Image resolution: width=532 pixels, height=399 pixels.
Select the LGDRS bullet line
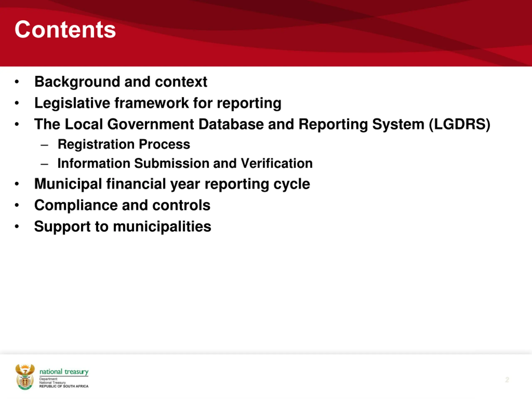(262, 124)
